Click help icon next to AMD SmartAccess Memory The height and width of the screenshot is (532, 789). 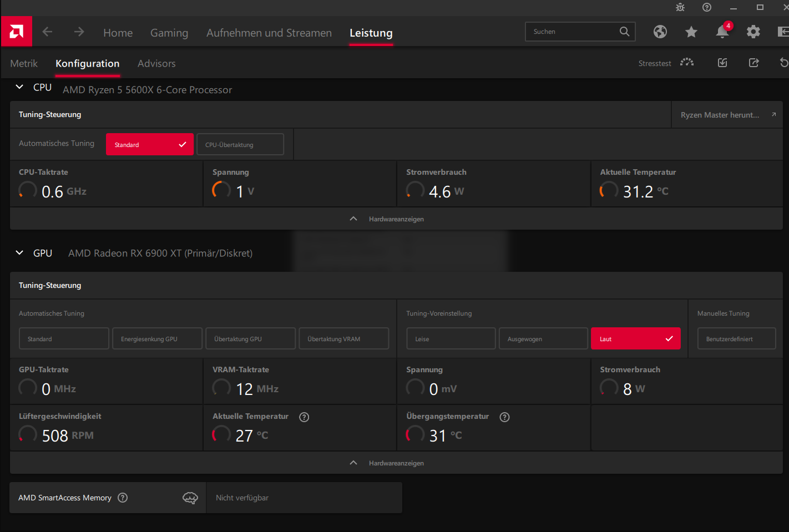point(123,498)
